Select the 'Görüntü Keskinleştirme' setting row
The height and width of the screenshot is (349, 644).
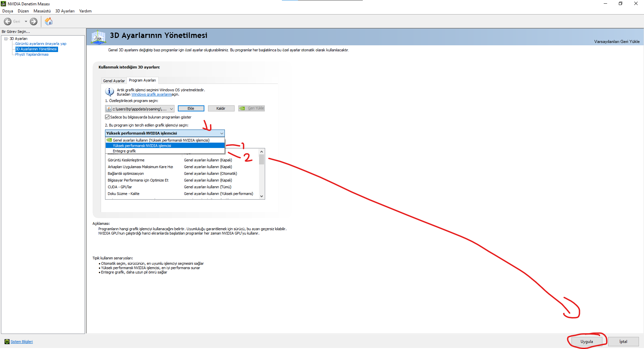[182, 160]
